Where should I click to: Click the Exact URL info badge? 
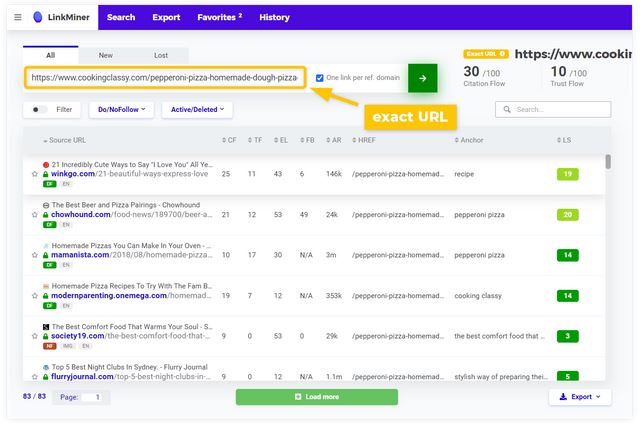(x=486, y=54)
